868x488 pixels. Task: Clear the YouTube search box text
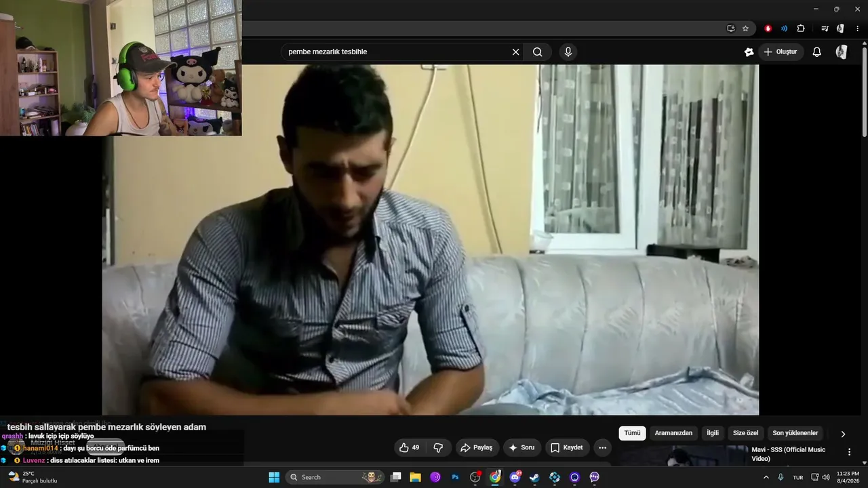pos(515,52)
